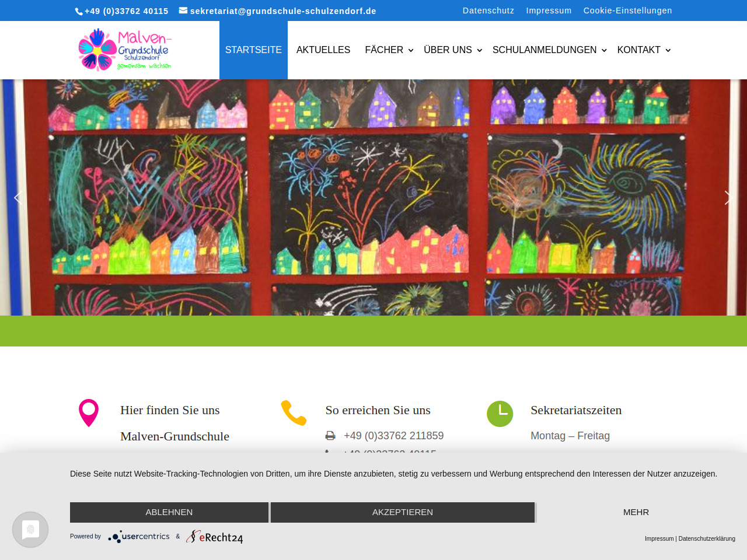Expand the ÜBER UNS dropdown menu
This screenshot has height=560, width=747.
pyautogui.click(x=452, y=50)
